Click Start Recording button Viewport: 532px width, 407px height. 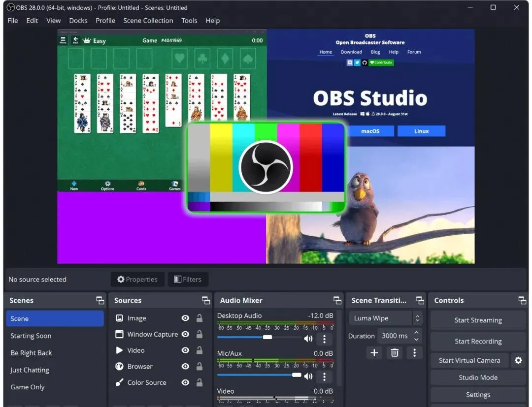pyautogui.click(x=478, y=341)
